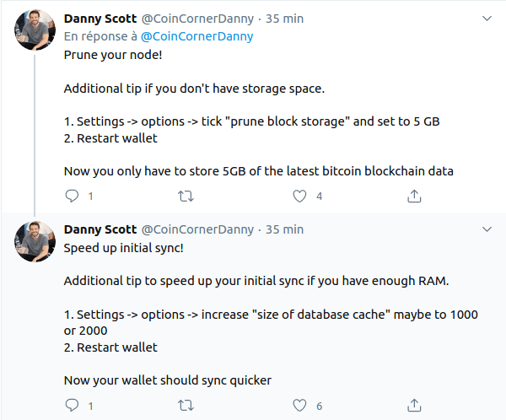This screenshot has height=420, width=506.
Task: Open the second tweet's profile avatar
Action: [35, 241]
